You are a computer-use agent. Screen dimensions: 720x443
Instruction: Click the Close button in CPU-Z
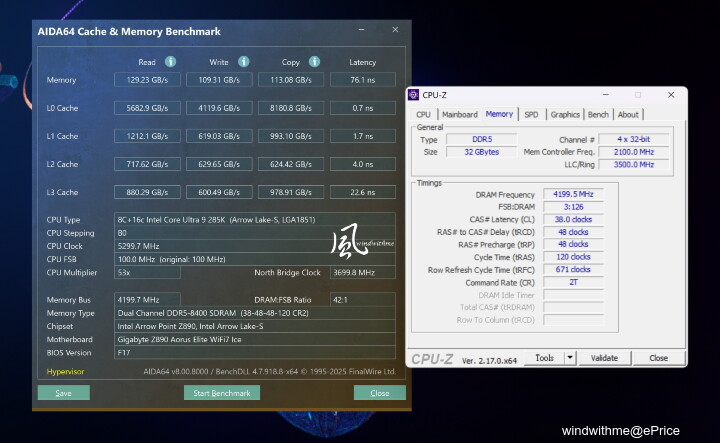tap(658, 358)
